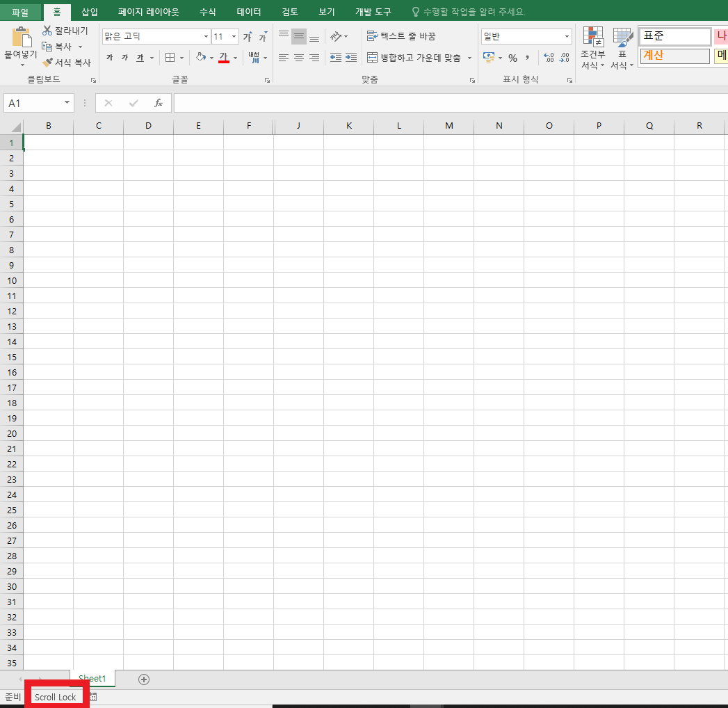The width and height of the screenshot is (728, 708).
Task: Apply the comma style separator
Action: click(528, 58)
